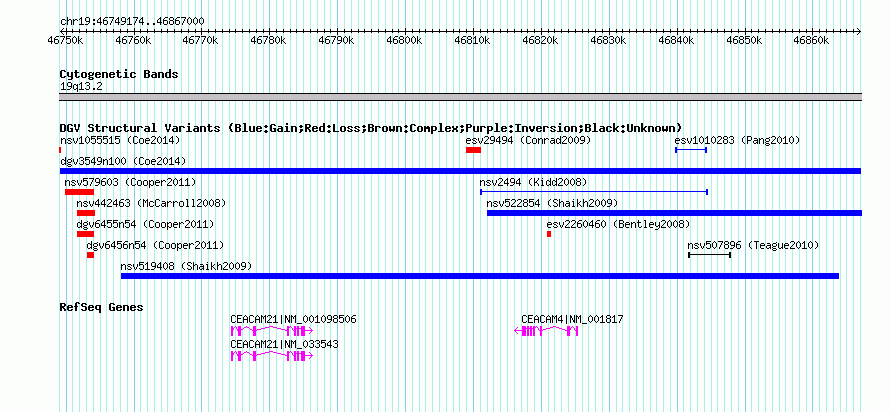Select the CEACAM21 NM_001098506 magenta gene glyph
The image size is (890, 412).
click(271, 331)
